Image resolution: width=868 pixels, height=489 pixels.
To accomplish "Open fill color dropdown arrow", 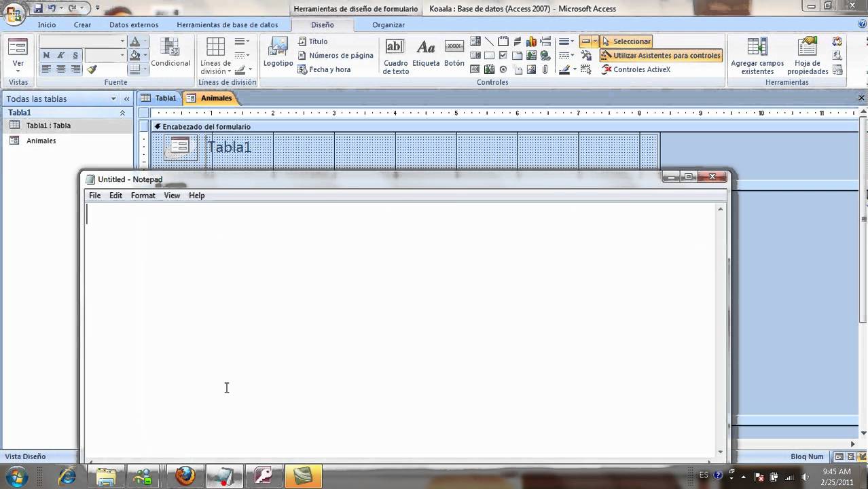I will pyautogui.click(x=144, y=56).
